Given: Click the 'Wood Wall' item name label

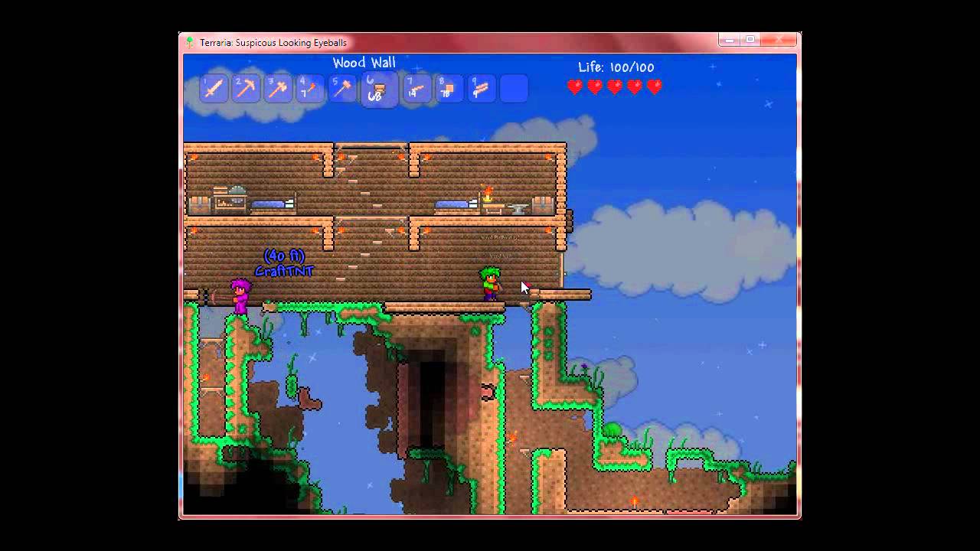Looking at the screenshot, I should pyautogui.click(x=364, y=63).
